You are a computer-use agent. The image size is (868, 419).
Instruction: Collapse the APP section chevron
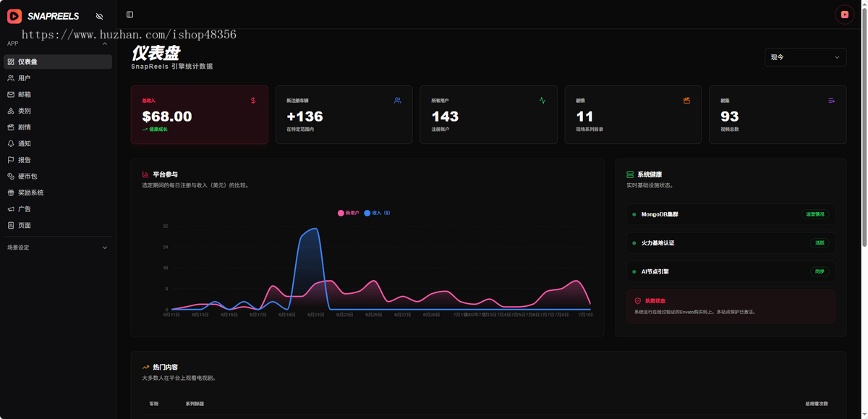click(x=105, y=43)
